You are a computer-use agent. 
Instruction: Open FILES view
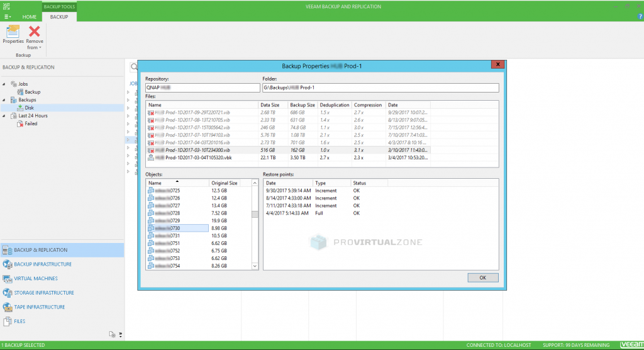click(19, 321)
